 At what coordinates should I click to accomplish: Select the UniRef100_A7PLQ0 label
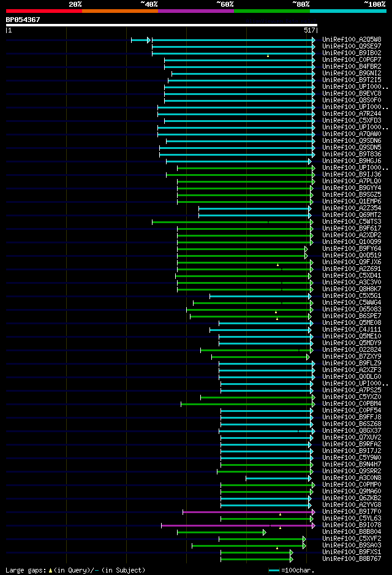(352, 181)
